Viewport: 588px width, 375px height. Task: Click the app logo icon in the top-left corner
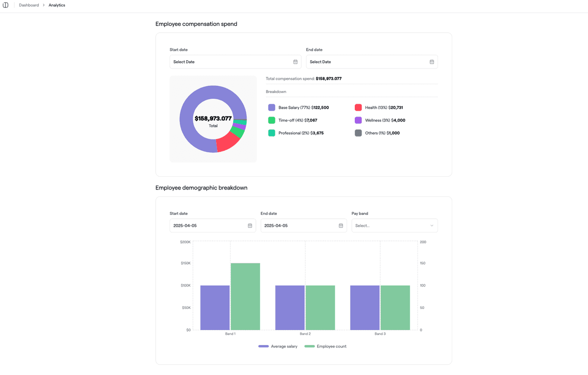pyautogui.click(x=5, y=5)
